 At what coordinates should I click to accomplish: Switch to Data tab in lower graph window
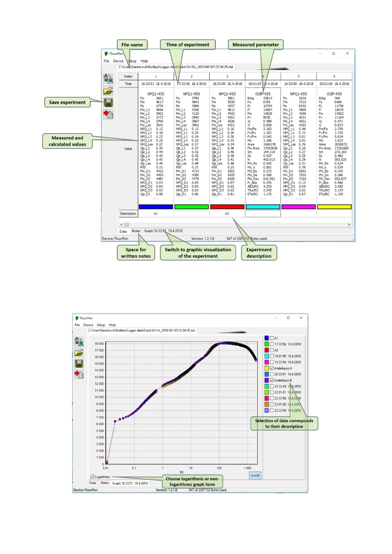coord(93,483)
